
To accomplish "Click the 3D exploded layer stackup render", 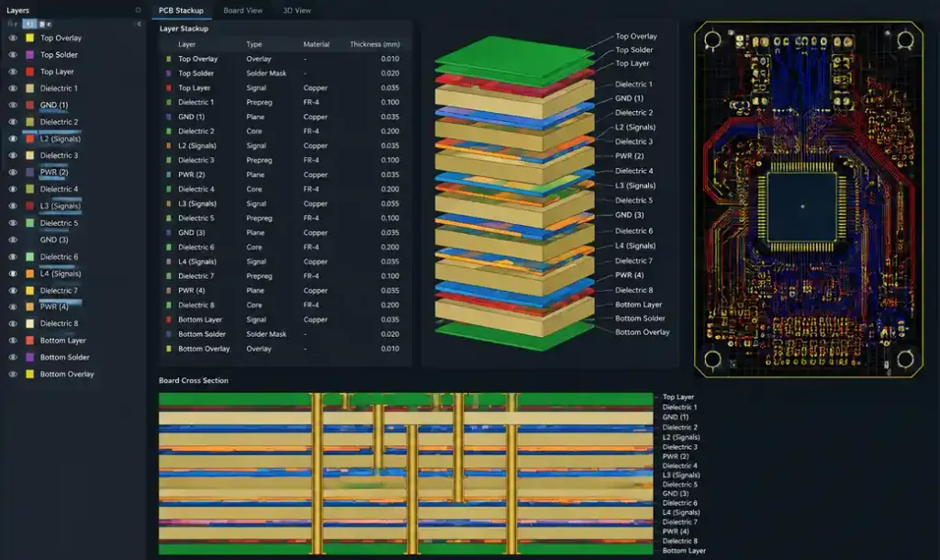I will [x=514, y=192].
